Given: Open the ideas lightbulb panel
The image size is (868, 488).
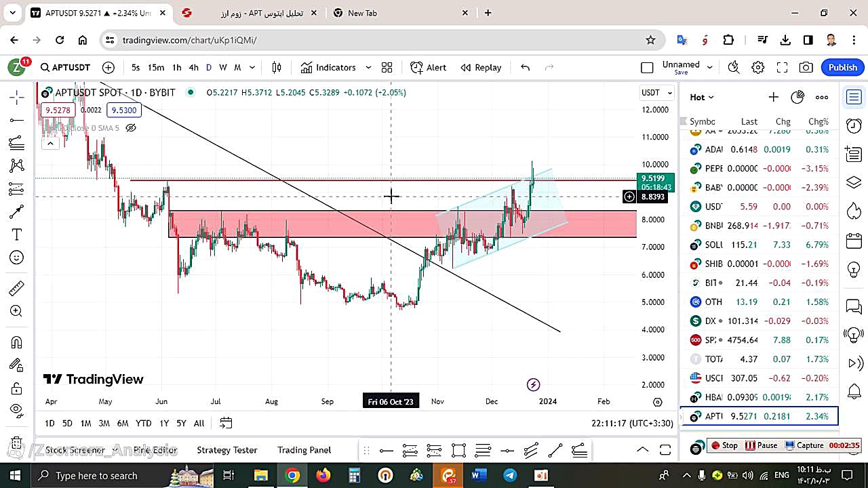Looking at the screenshot, I should click(x=854, y=269).
